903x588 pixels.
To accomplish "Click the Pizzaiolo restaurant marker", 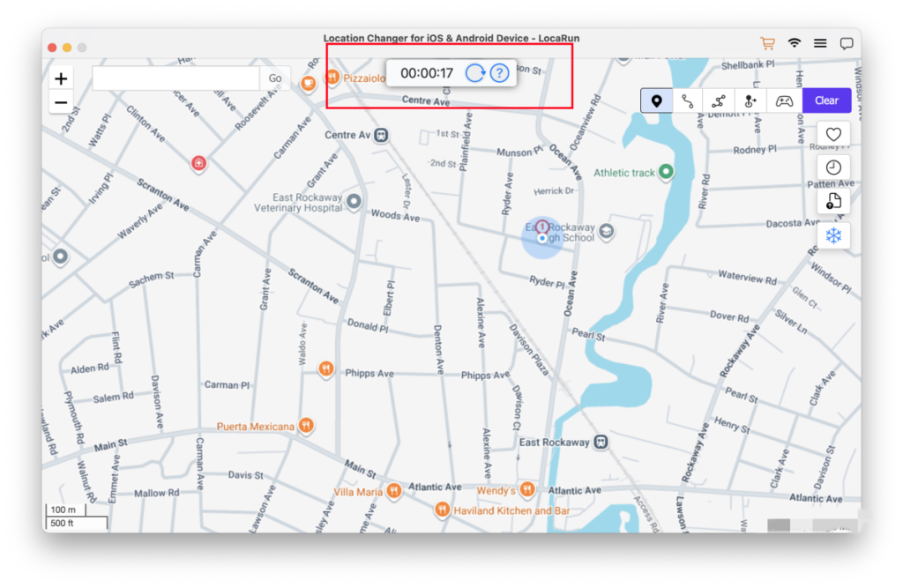I will (332, 77).
